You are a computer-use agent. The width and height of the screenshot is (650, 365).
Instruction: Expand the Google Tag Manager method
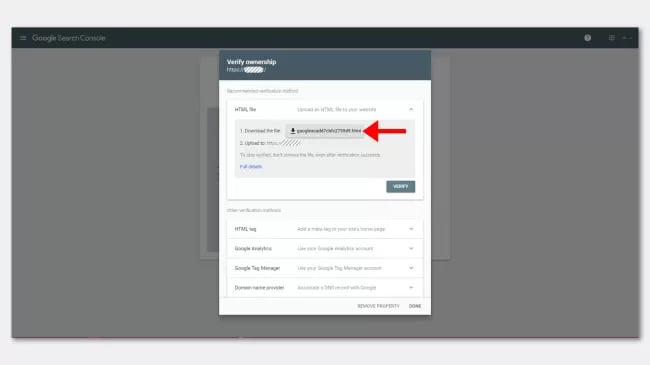(x=411, y=268)
